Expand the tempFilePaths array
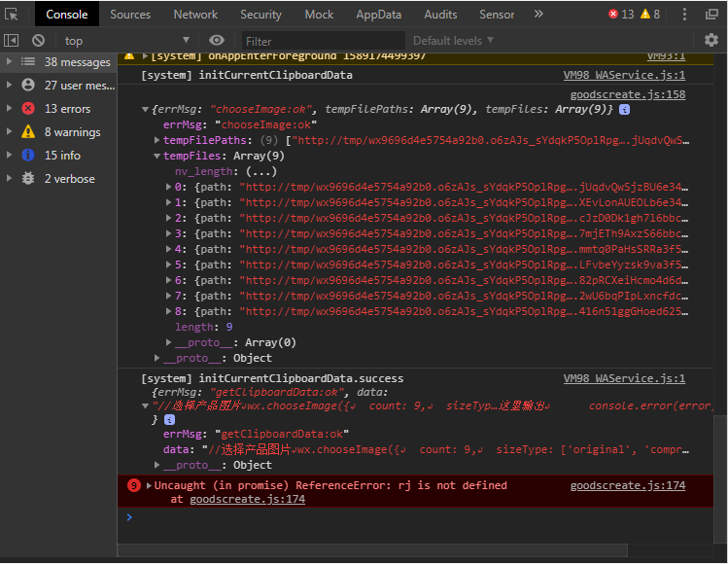The width and height of the screenshot is (728, 564). click(156, 140)
